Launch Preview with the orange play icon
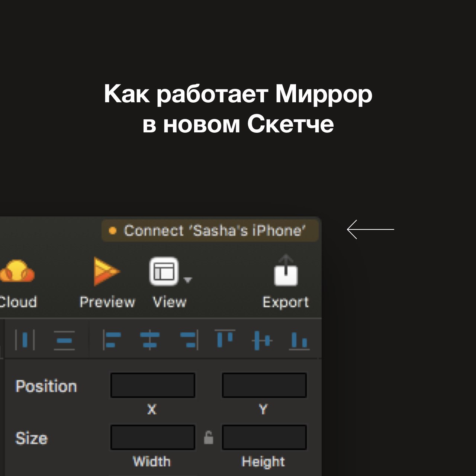 pyautogui.click(x=106, y=271)
